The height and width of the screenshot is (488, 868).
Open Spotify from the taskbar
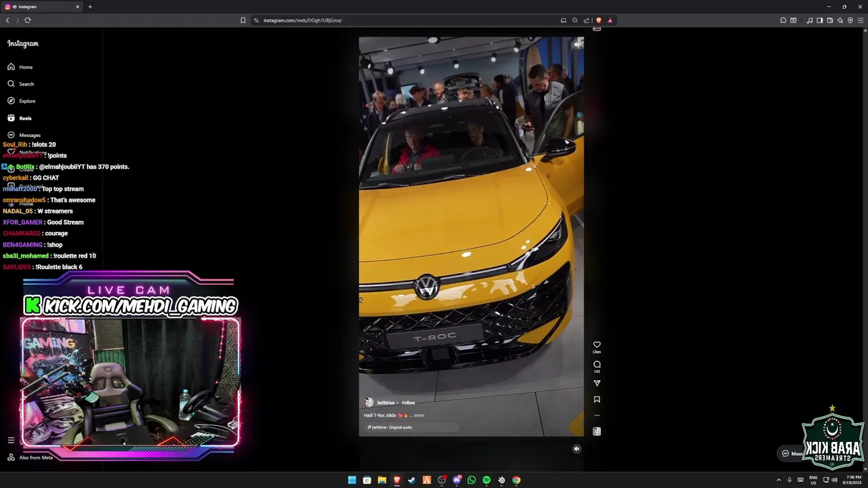486,480
